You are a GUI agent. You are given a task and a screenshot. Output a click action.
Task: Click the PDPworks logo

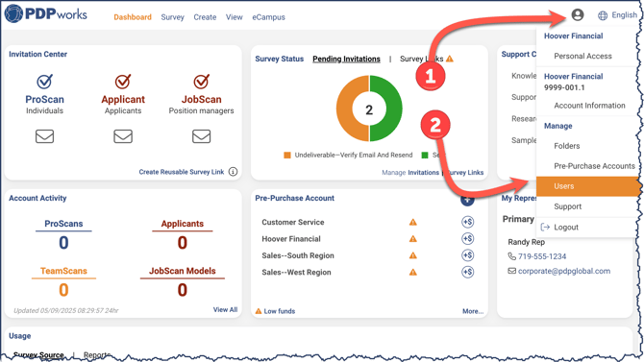(45, 14)
